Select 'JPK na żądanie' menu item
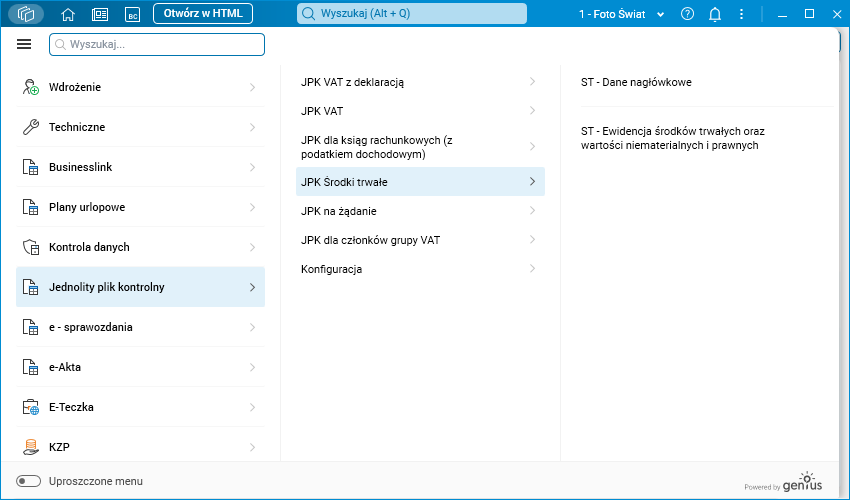 click(x=339, y=211)
